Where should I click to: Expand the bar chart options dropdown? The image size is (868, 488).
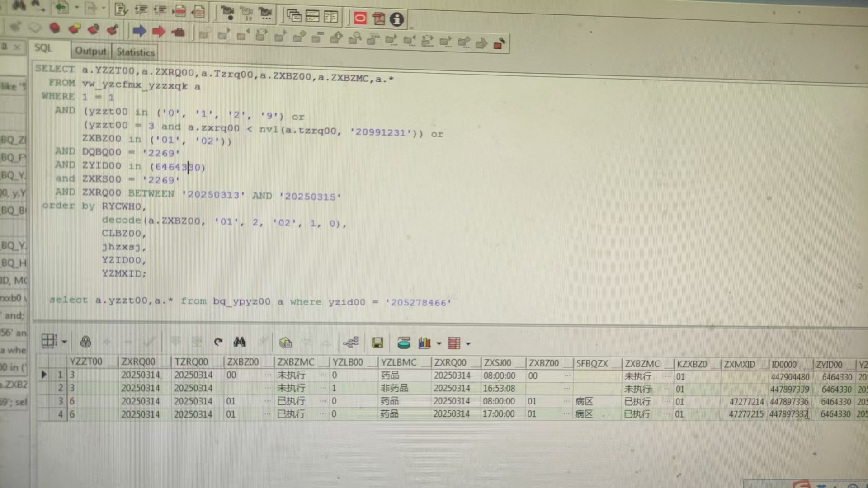[x=439, y=343]
